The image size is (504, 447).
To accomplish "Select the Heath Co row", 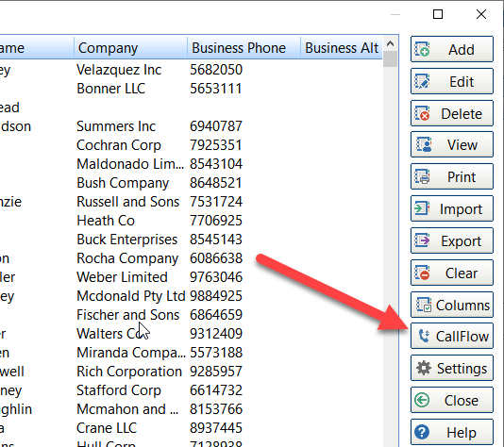I will 192,221.
